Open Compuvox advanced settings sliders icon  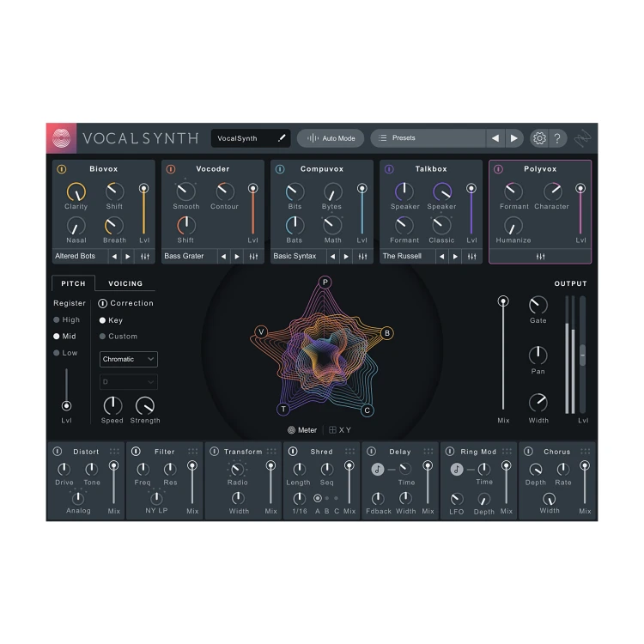click(x=362, y=256)
